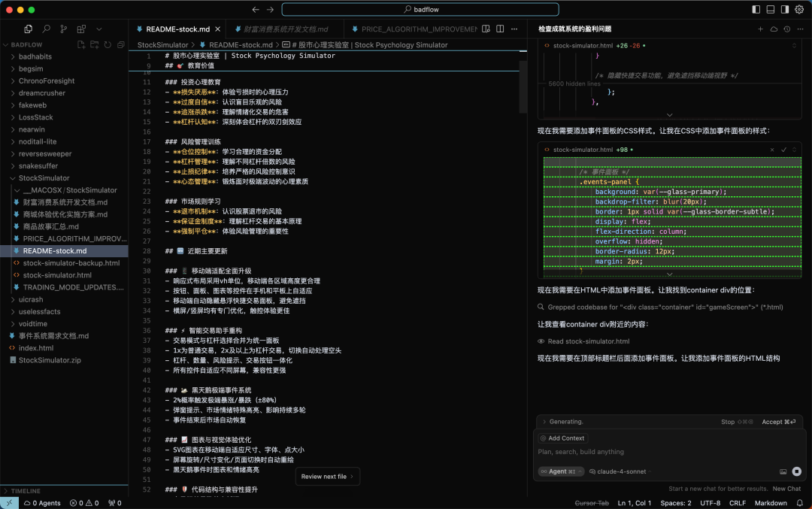Start a new chat with plus icon

[760, 29]
